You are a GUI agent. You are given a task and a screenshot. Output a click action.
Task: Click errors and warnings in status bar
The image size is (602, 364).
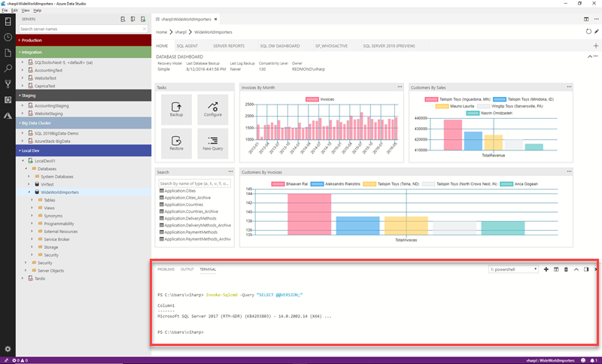point(20,360)
